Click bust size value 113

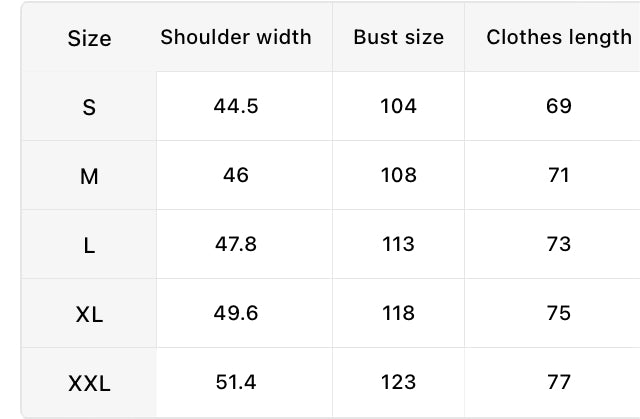click(398, 244)
